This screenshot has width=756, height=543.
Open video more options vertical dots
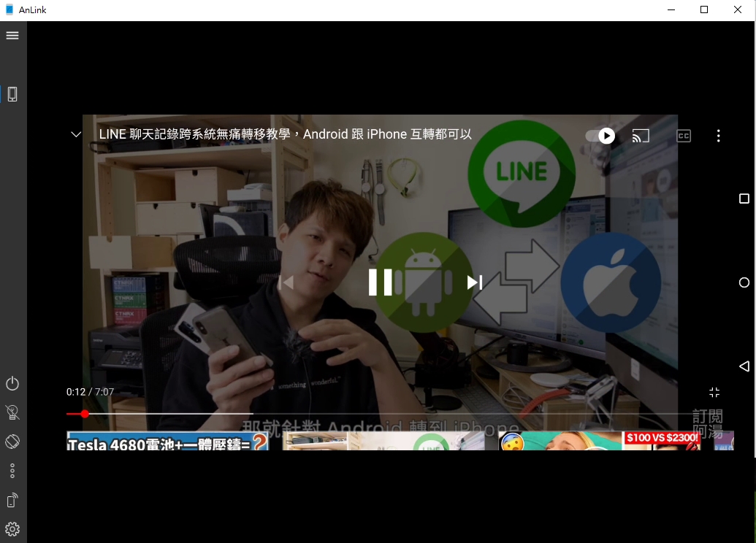pyautogui.click(x=719, y=136)
